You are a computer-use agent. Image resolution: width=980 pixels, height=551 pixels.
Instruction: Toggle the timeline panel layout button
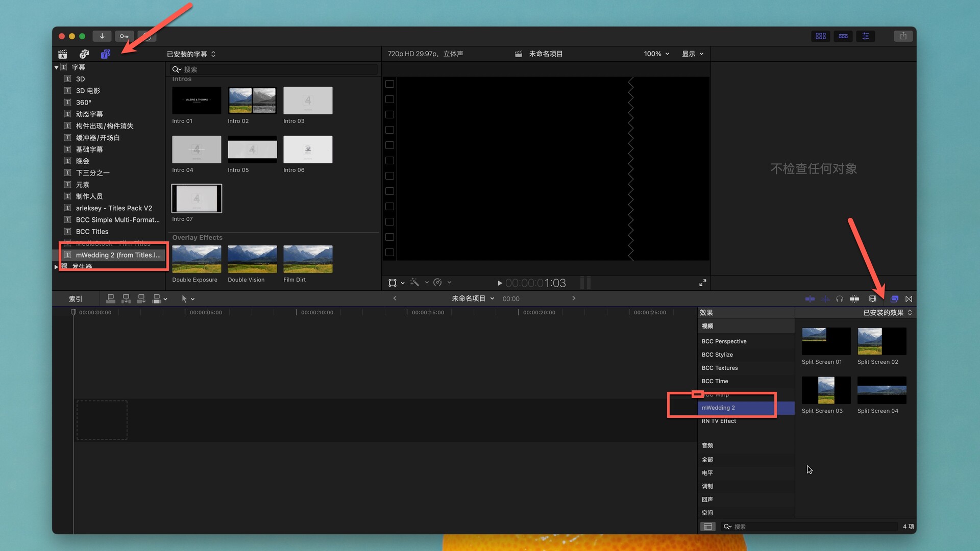click(x=843, y=36)
